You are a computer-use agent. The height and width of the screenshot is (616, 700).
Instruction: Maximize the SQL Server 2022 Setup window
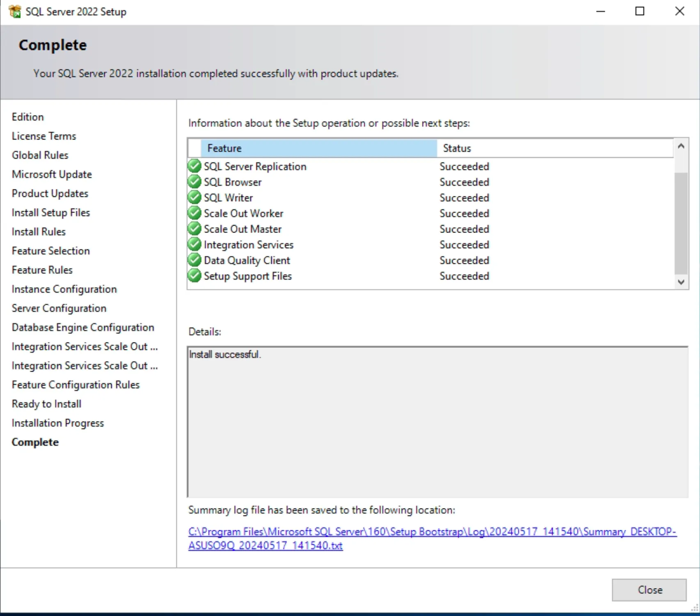[640, 11]
